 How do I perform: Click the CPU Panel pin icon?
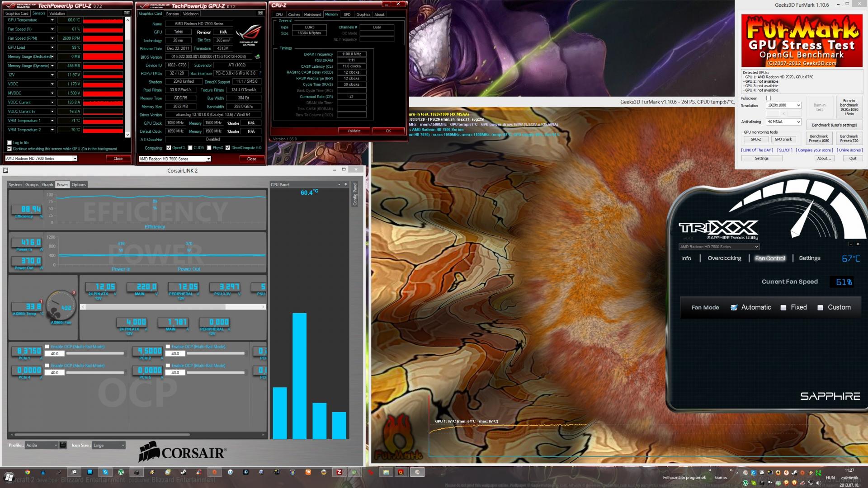pos(345,184)
